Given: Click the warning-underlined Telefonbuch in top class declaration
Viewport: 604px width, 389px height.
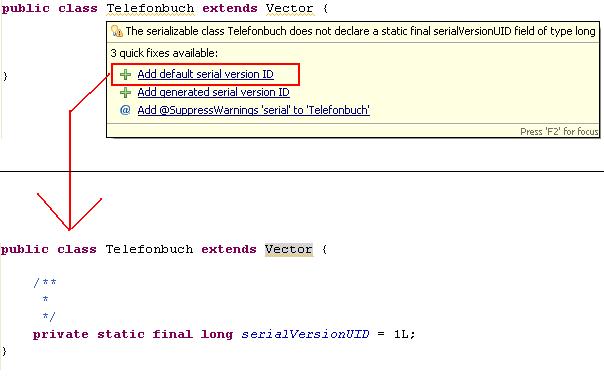Looking at the screenshot, I should (x=150, y=8).
